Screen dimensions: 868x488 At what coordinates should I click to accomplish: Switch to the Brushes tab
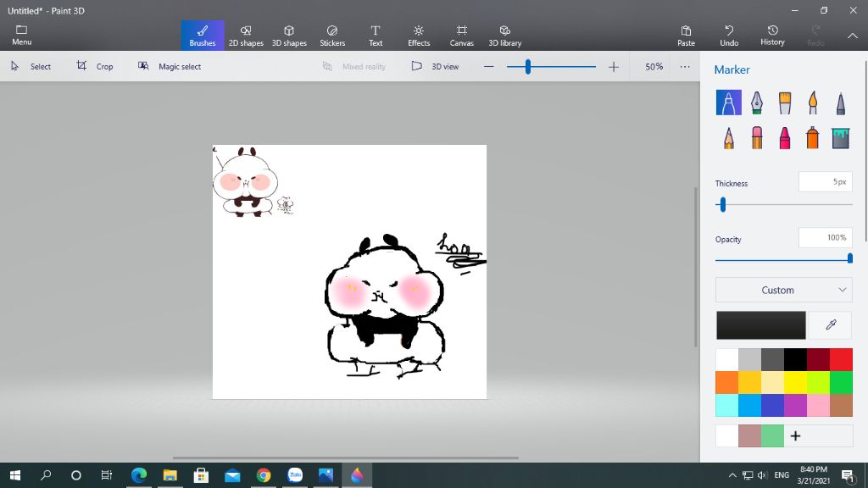coord(203,36)
